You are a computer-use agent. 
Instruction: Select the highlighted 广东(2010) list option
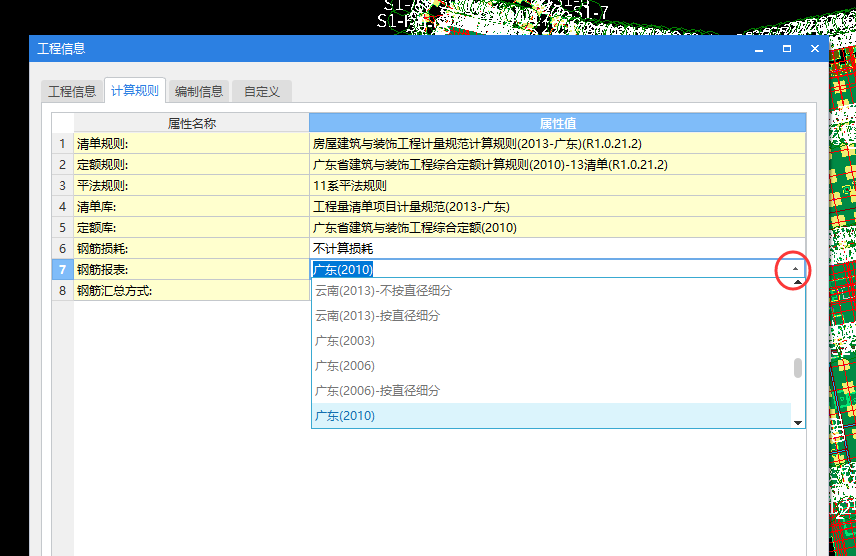click(551, 416)
